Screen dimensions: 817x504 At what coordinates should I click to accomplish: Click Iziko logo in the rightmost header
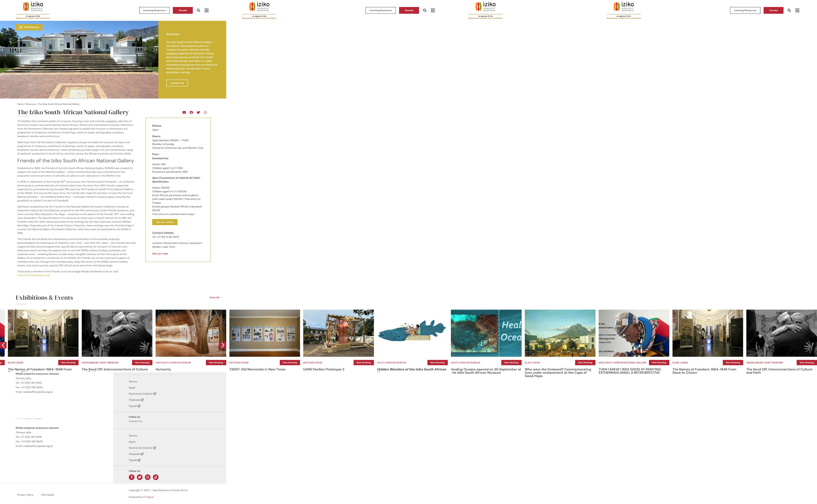tap(624, 10)
